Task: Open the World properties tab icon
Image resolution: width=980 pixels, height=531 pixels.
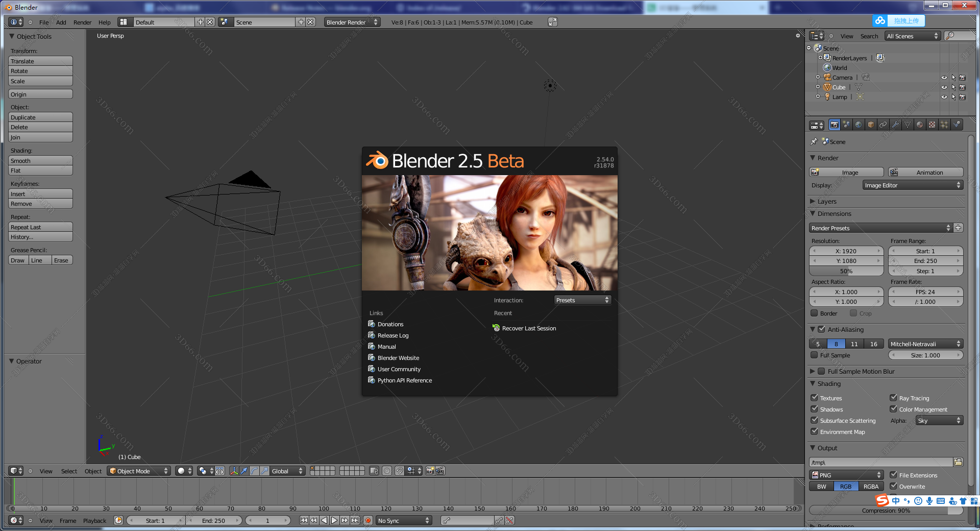Action: coord(859,125)
